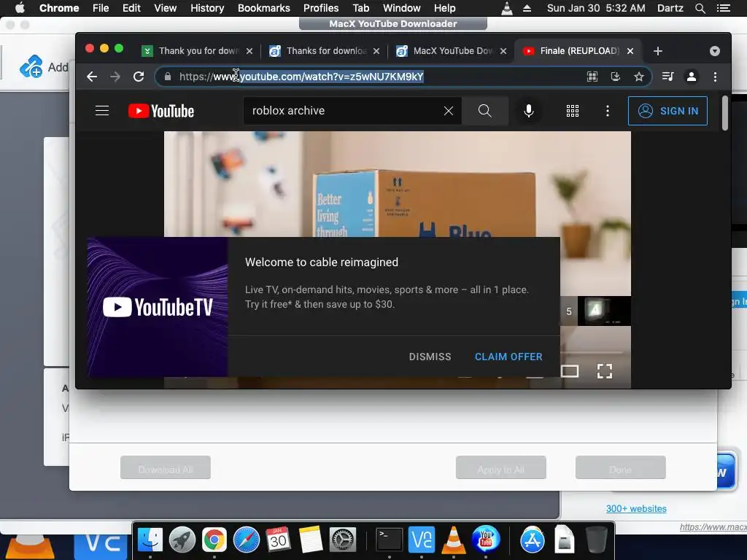Open Spotlight search in menu bar
747x560 pixels.
[x=700, y=8]
